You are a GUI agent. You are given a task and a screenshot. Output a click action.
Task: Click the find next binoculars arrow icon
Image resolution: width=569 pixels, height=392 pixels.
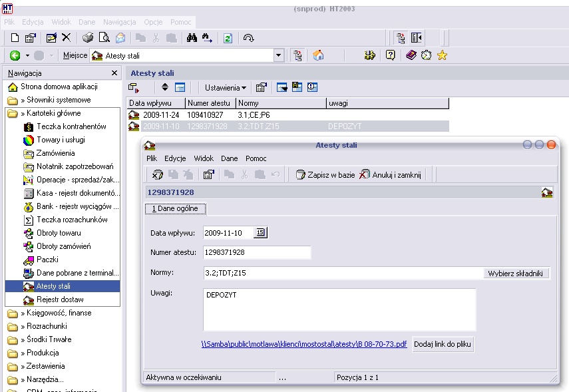(x=207, y=38)
